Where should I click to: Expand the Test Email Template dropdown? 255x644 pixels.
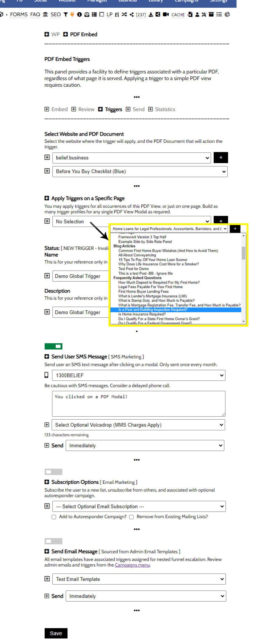coord(139,579)
